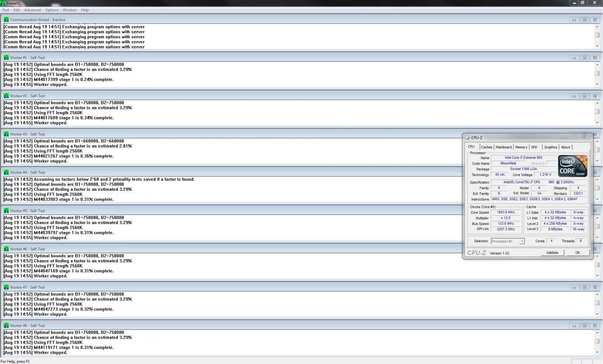Click the Threads count field in CPU-Z
This screenshot has height=364, width=603.
pos(581,241)
